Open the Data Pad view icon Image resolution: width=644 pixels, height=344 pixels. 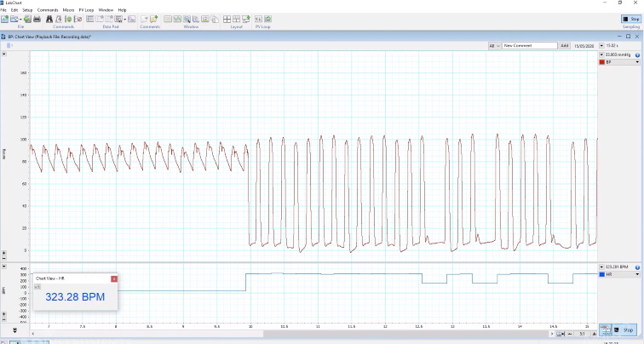point(90,19)
